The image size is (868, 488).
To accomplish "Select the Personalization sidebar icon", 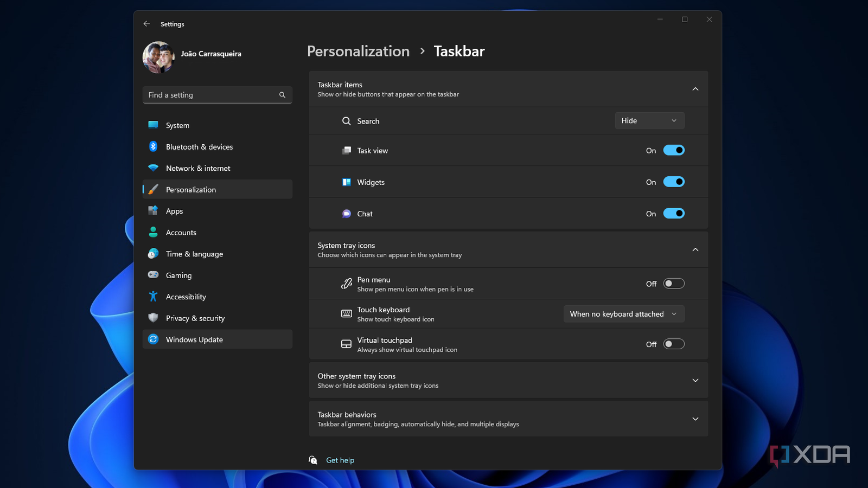I will click(153, 189).
